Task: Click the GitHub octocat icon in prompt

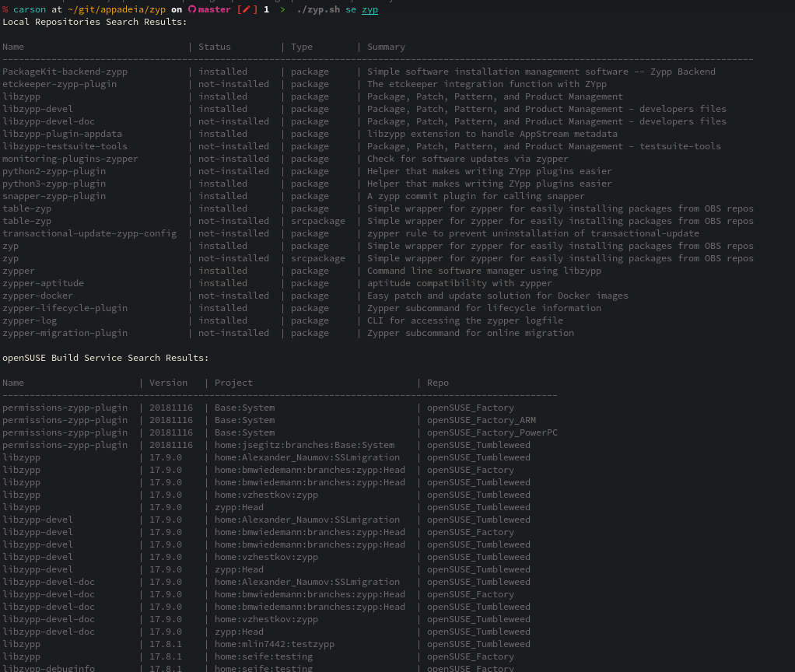Action: [x=191, y=9]
